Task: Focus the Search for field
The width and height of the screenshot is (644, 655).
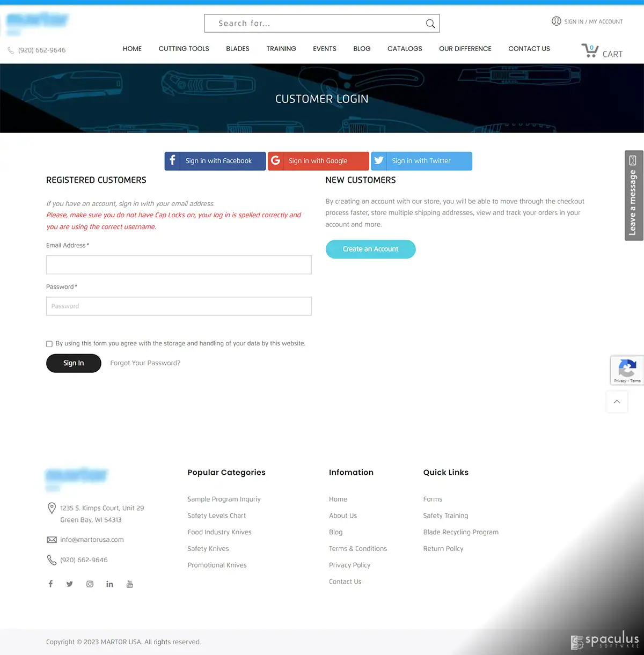Action: click(x=322, y=24)
